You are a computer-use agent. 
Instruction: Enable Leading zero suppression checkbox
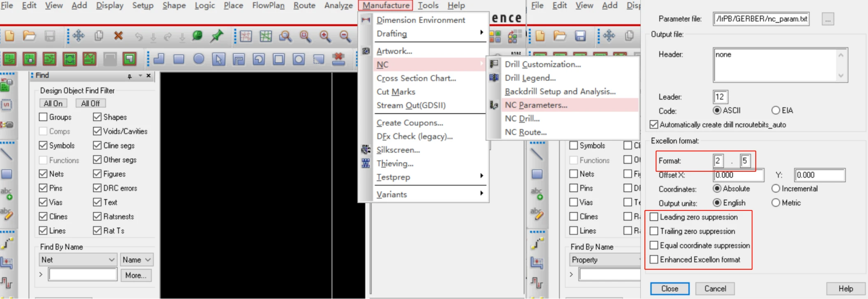pos(654,217)
